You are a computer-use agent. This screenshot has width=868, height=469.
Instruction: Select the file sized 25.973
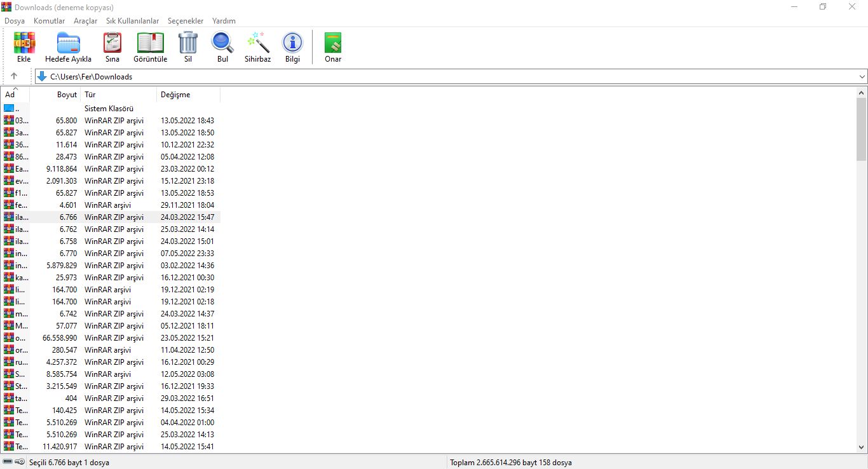pyautogui.click(x=111, y=278)
